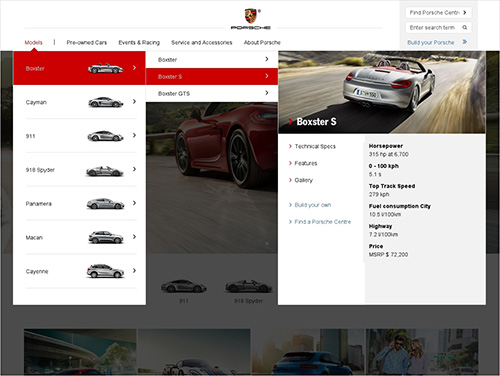Click the Cayman label in the Models list
The height and width of the screenshot is (376, 500).
36,102
